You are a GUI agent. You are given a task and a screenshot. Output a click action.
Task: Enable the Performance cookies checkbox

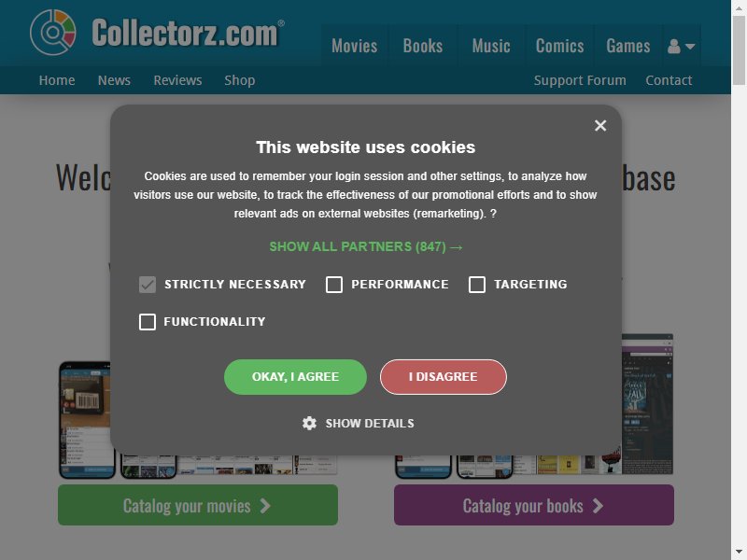tap(334, 285)
